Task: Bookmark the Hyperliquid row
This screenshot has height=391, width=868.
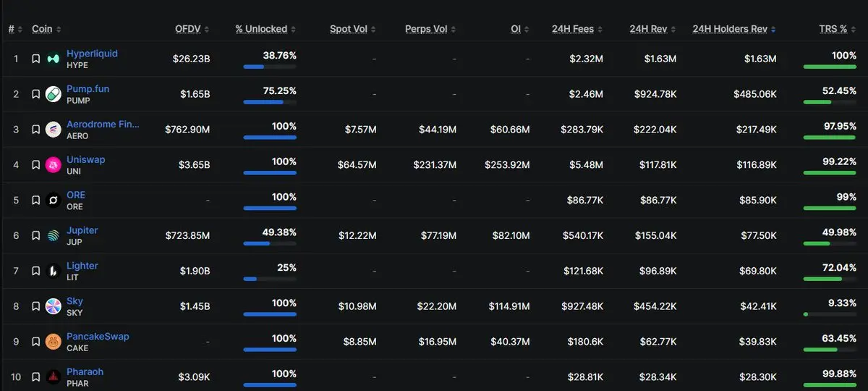Action: (35, 59)
